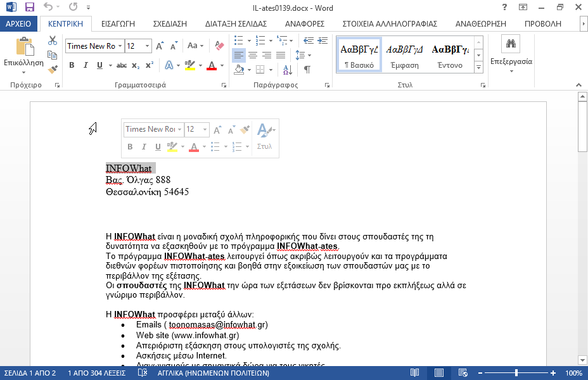
Task: Click word count 1 ΑΠΟ 304 ΛΕΞΕΙΣ
Action: click(97, 373)
